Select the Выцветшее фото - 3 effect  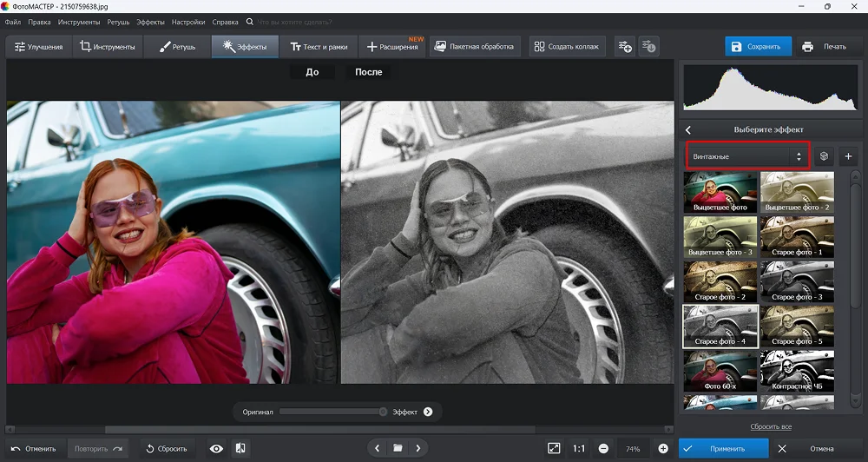(720, 236)
